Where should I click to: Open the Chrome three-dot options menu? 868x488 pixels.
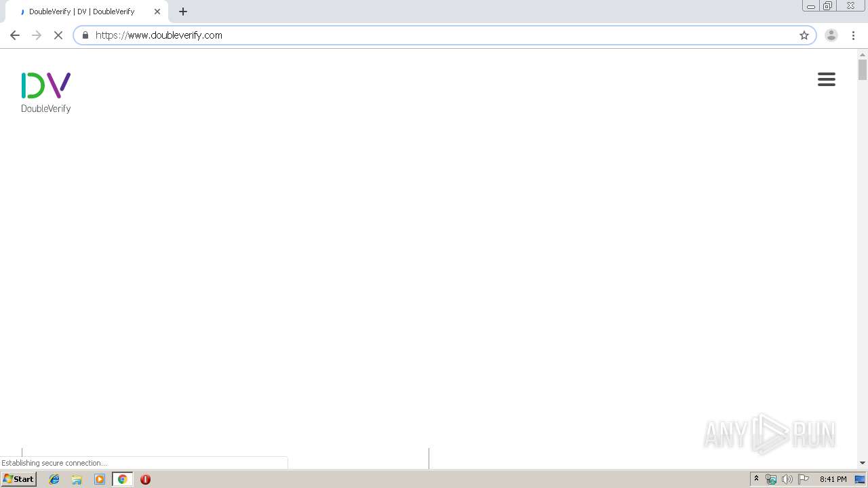854,35
